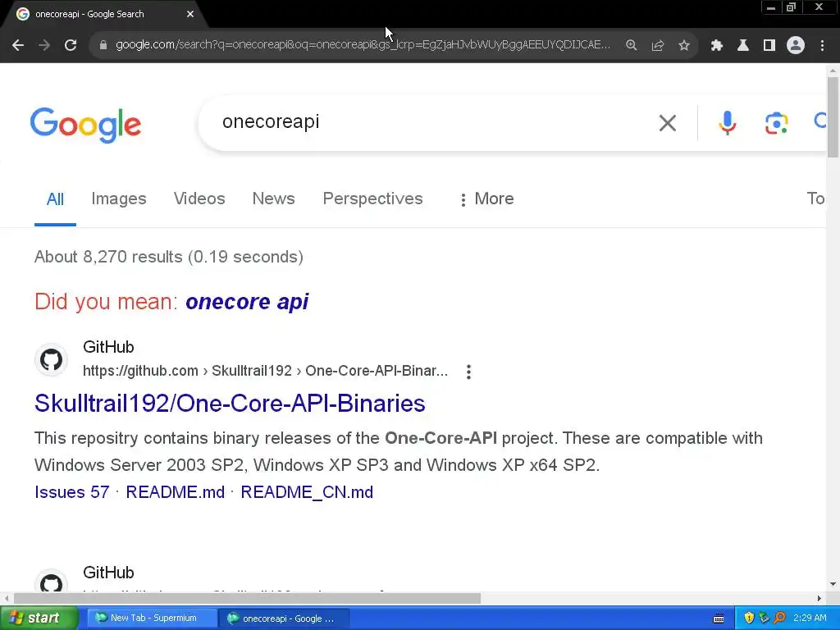Click the share page icon in address bar
The image size is (840, 630).
point(658,46)
